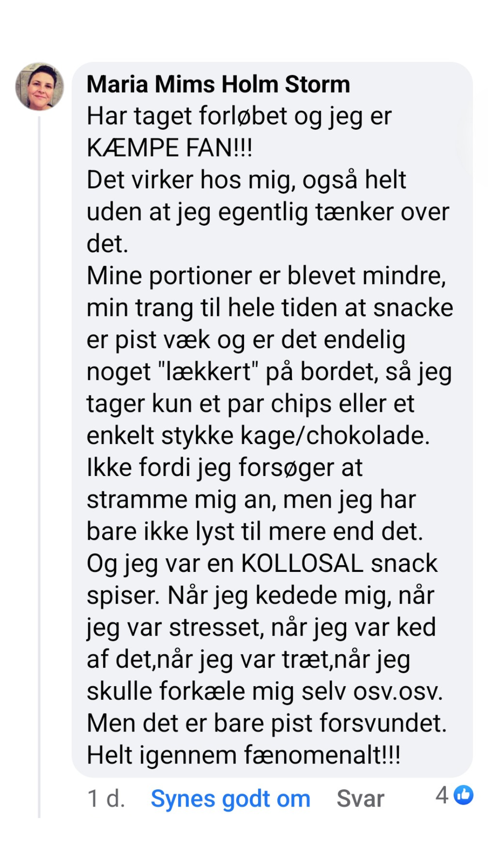The width and height of the screenshot is (488, 868).
Task: Click the words KÆMPE FAN!!! in the comment
Action: point(169,148)
